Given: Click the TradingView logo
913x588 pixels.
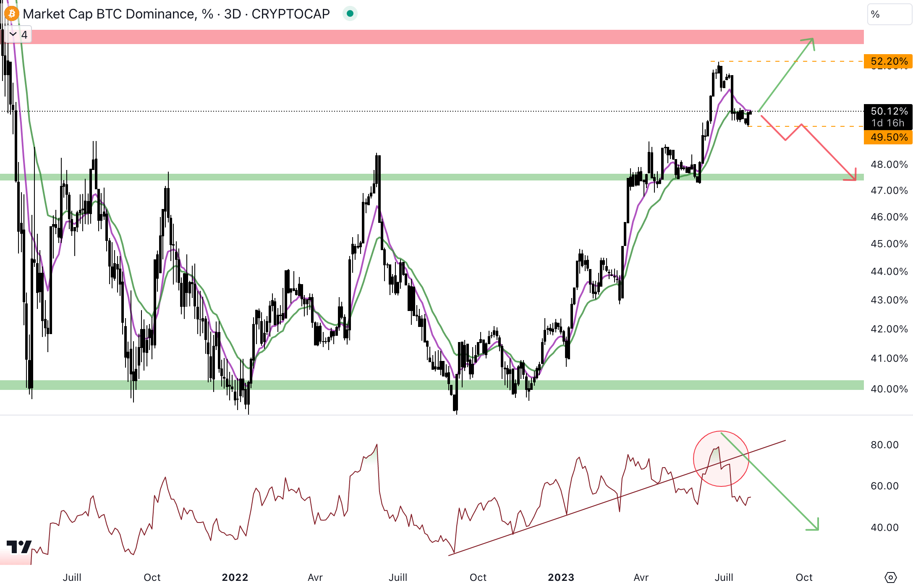Looking at the screenshot, I should pos(19,546).
